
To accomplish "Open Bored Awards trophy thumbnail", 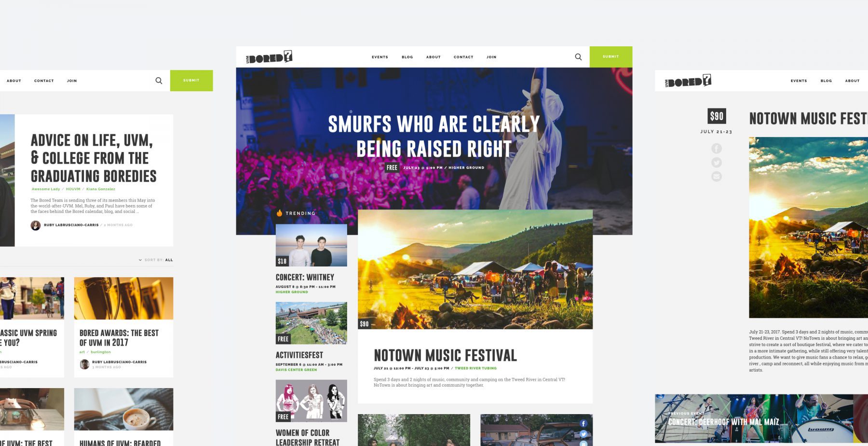I will click(123, 298).
